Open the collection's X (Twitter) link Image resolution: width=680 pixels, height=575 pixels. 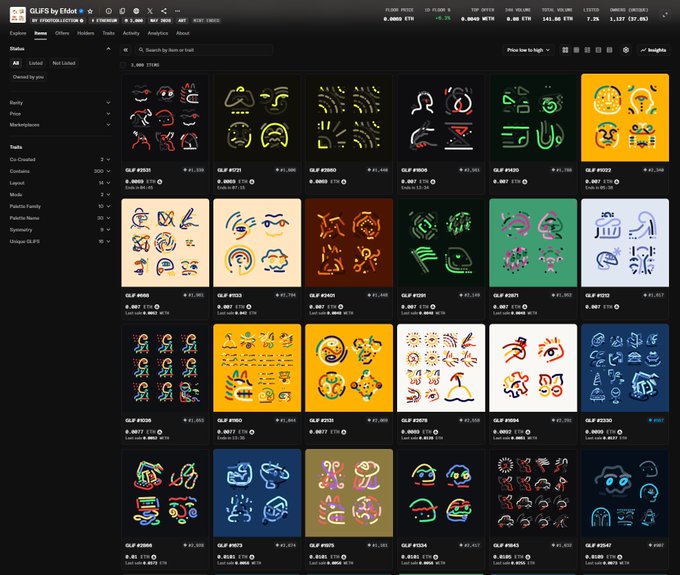pyautogui.click(x=150, y=11)
